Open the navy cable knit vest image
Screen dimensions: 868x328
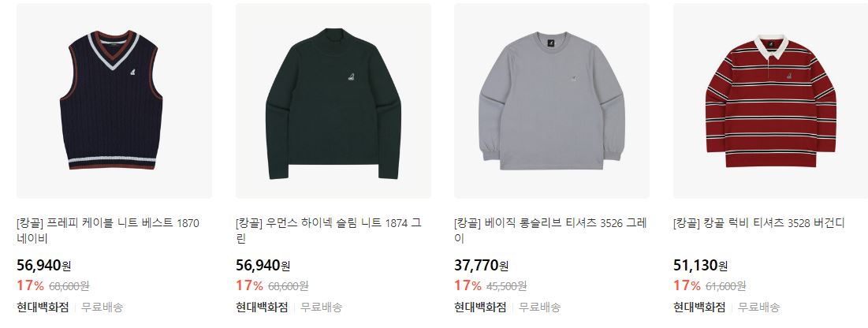click(114, 101)
